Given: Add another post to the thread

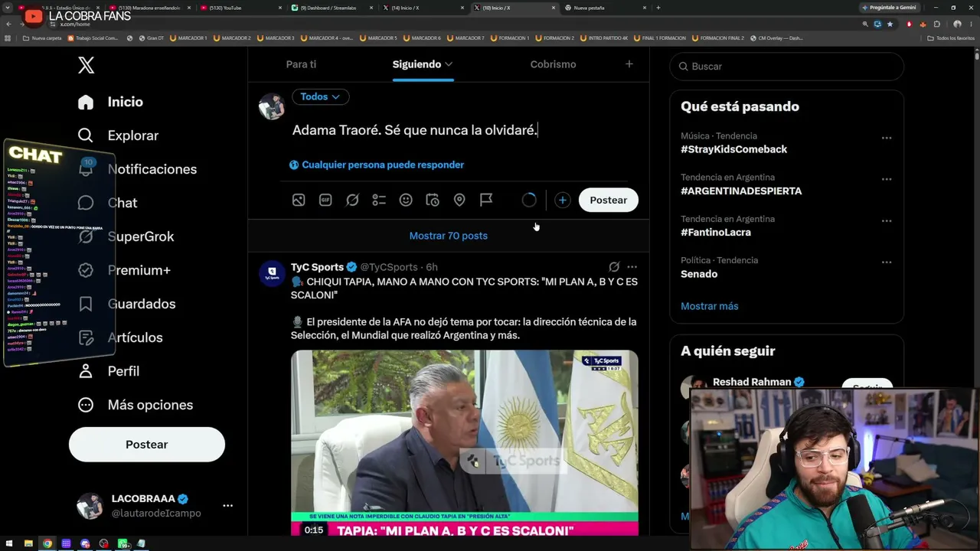Looking at the screenshot, I should (562, 200).
